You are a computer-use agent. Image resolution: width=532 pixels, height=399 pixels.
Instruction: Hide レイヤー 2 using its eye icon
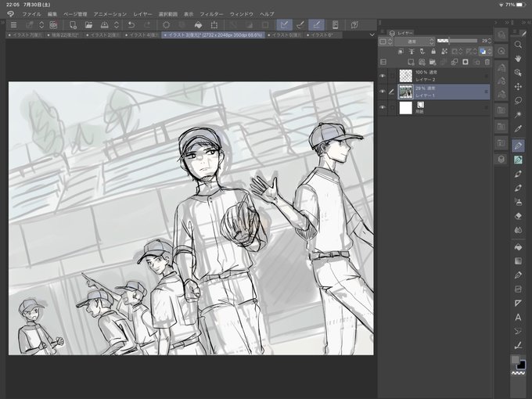click(x=383, y=76)
